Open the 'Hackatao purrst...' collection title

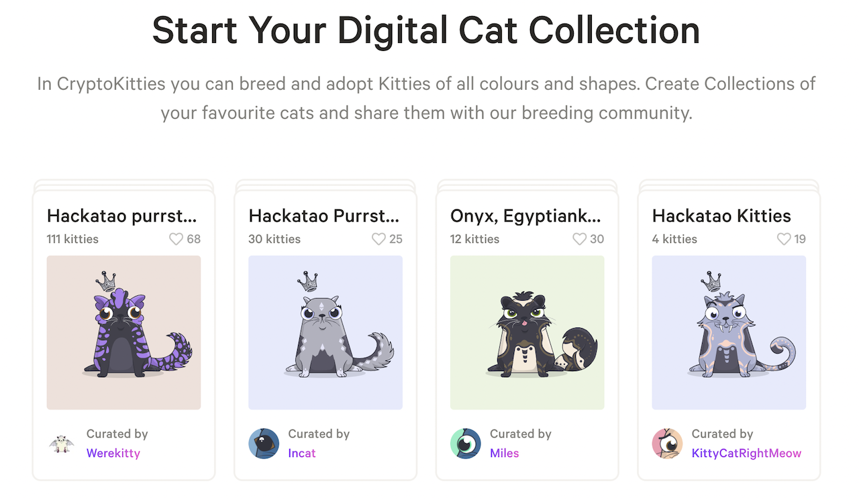(122, 215)
